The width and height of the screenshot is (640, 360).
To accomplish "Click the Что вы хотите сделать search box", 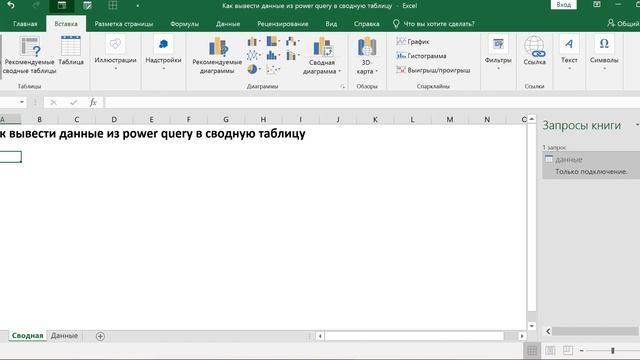I will click(x=434, y=24).
